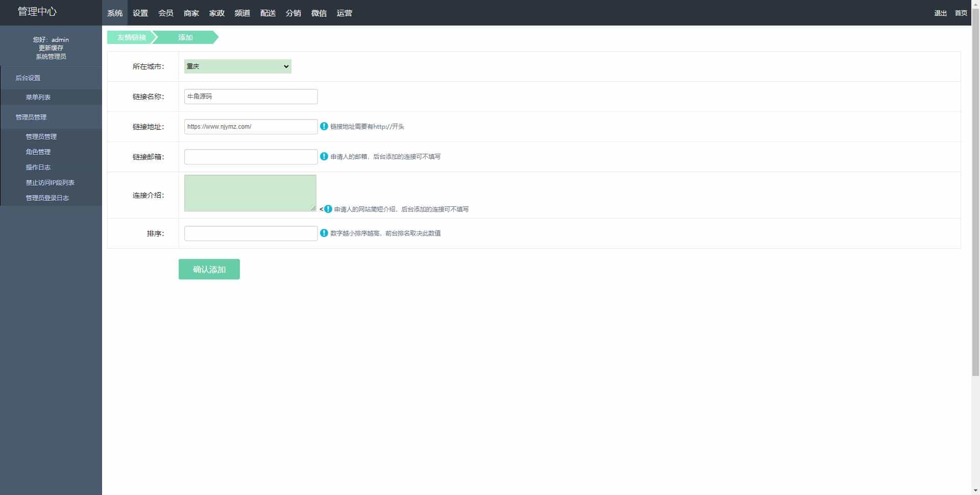Open the 所在城市 city dropdown
This screenshot has height=495, width=980.
(237, 66)
